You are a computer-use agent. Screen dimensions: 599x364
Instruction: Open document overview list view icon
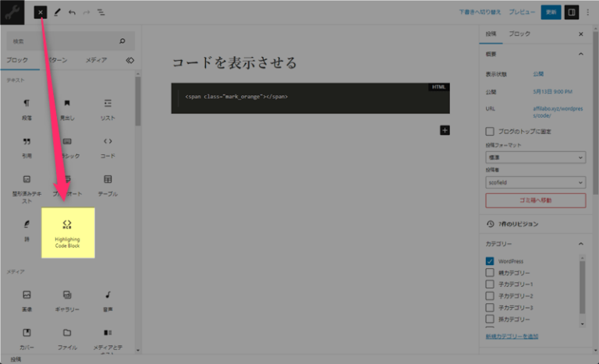click(x=101, y=12)
